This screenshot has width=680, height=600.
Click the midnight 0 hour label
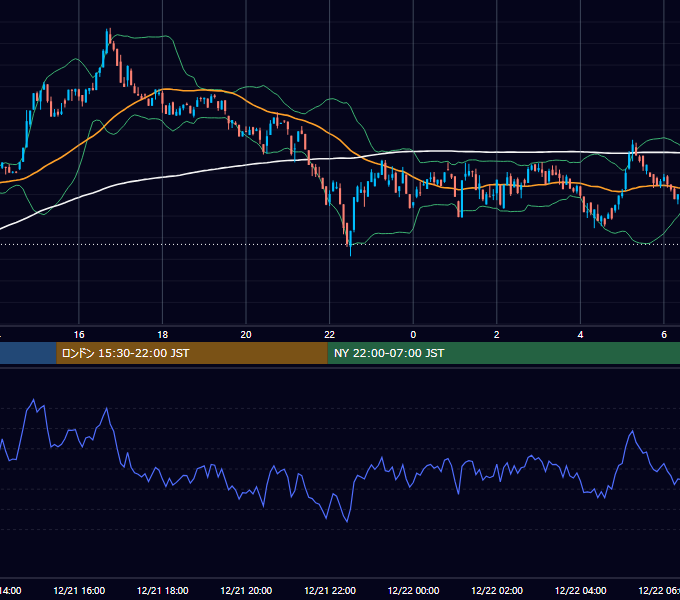(413, 335)
